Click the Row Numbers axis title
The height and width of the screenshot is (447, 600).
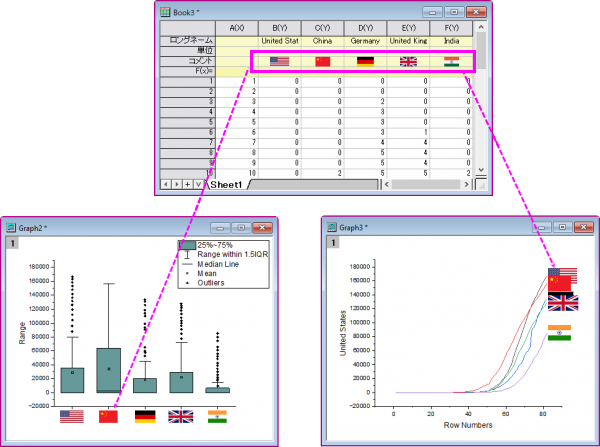click(x=468, y=425)
